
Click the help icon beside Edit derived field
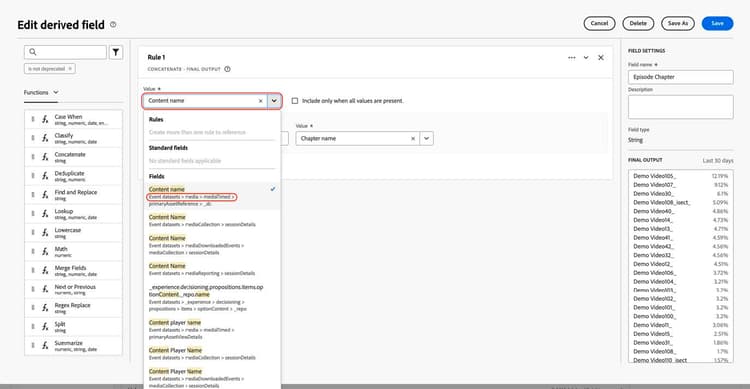coord(113,24)
